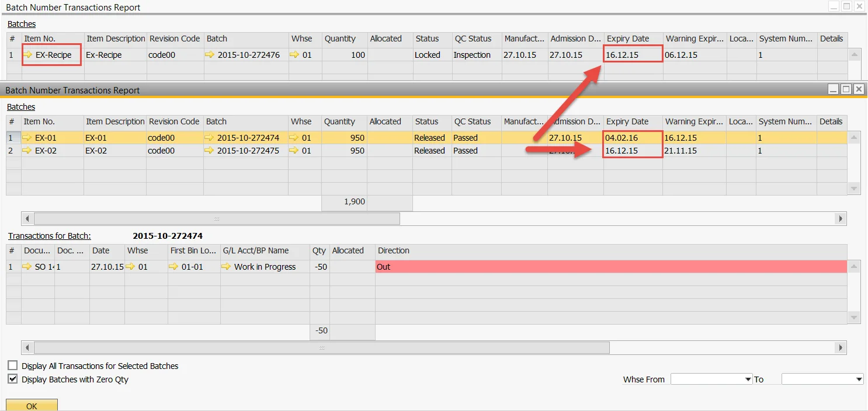Open warehouse link arrow in EX-01 row

point(294,138)
